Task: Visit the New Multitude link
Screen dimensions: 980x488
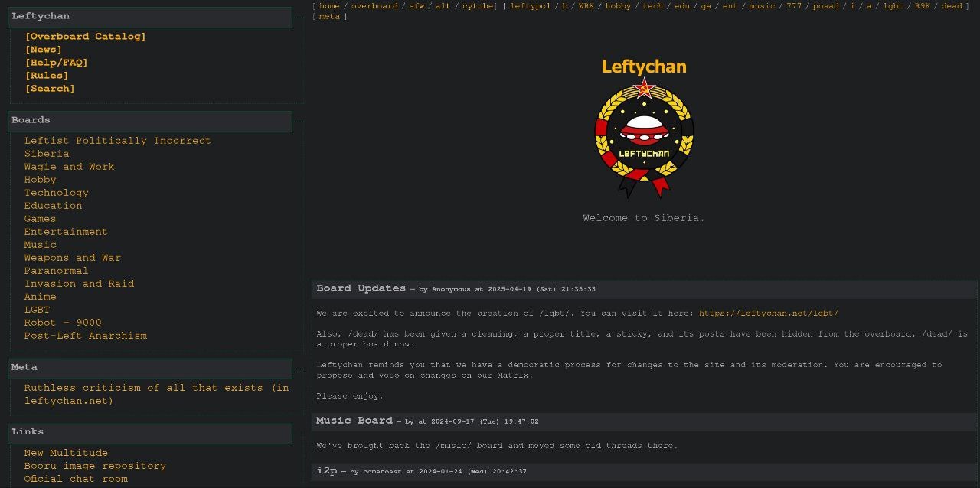Action: click(x=64, y=452)
